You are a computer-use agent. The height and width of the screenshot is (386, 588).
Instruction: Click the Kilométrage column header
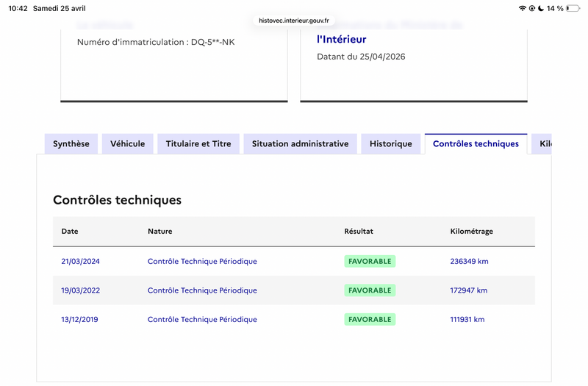coord(471,231)
